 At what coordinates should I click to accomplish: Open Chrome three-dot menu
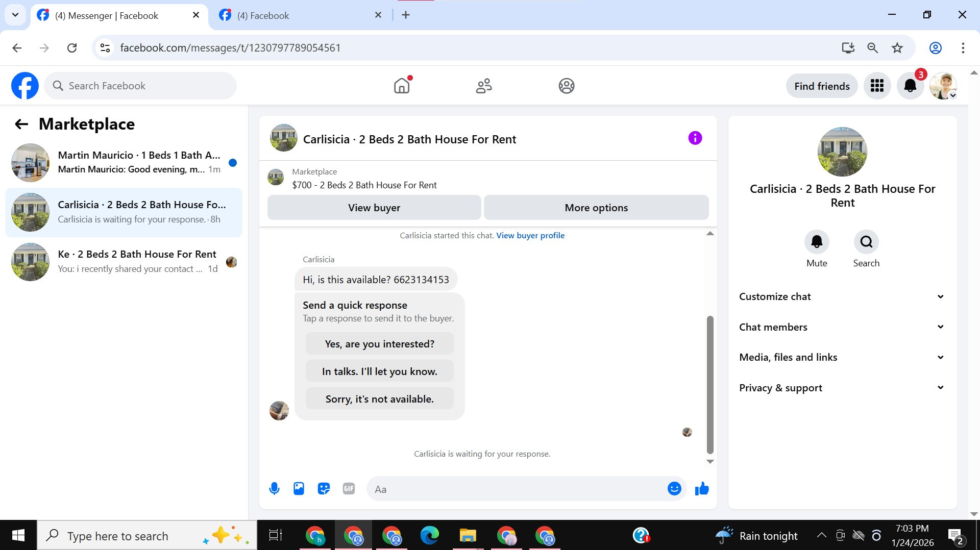tap(963, 48)
